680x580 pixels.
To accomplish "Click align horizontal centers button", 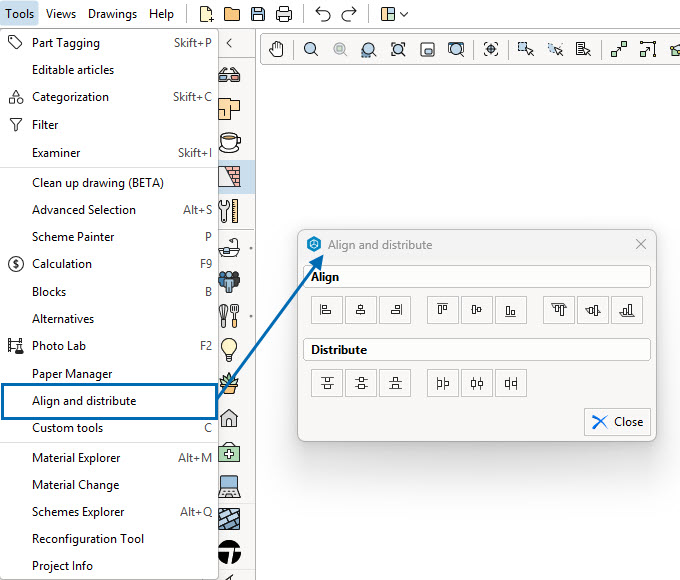I will [361, 310].
